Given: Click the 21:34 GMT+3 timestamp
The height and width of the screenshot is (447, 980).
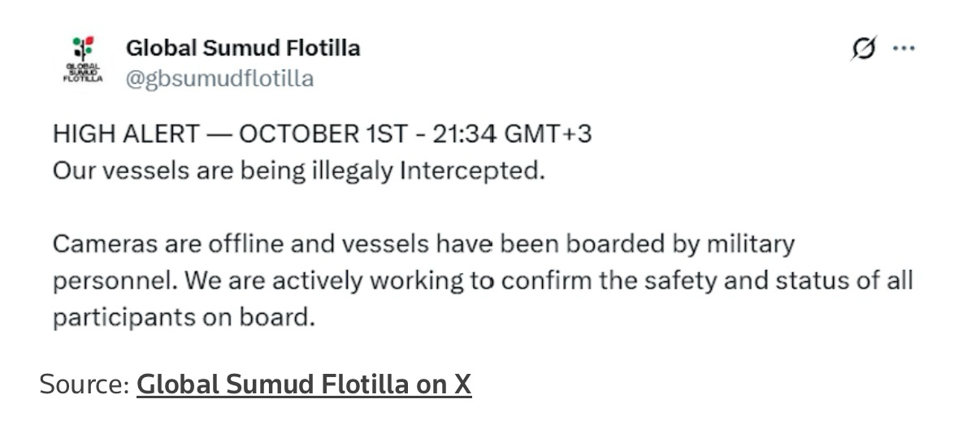Looking at the screenshot, I should [510, 133].
